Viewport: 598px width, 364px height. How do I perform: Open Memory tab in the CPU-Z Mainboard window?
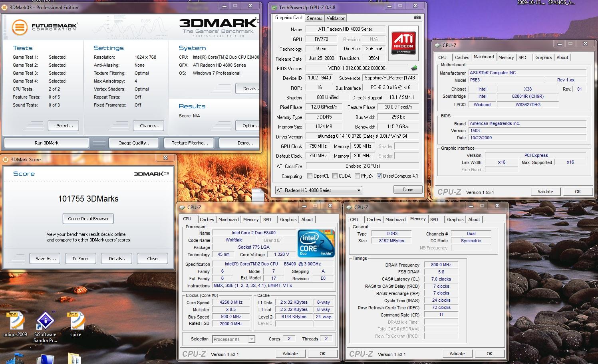[x=506, y=57]
